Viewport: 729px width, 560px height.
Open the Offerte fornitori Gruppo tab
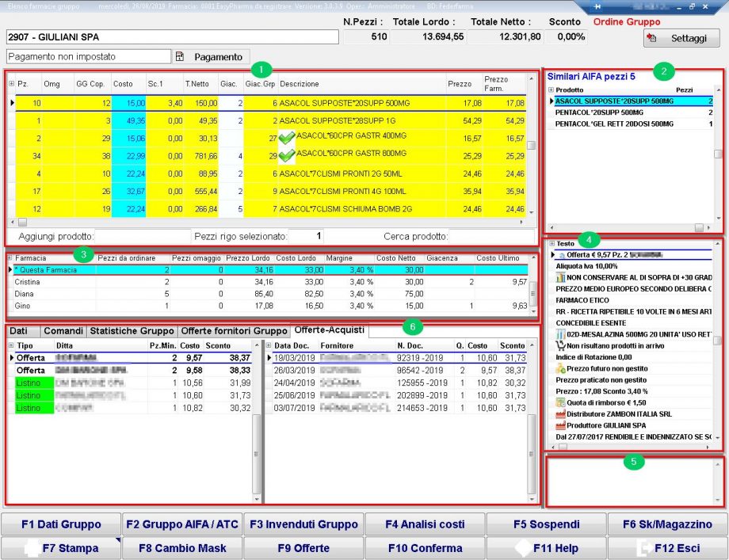coord(233,331)
